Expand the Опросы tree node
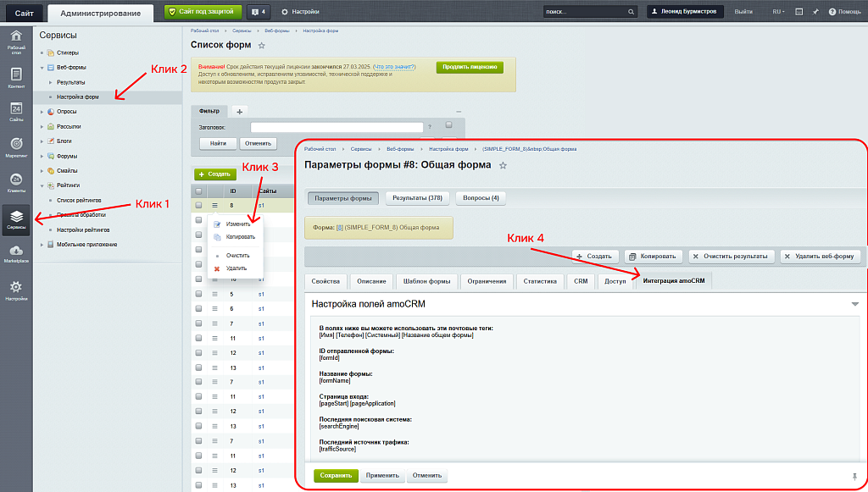The image size is (868, 492). tap(42, 112)
